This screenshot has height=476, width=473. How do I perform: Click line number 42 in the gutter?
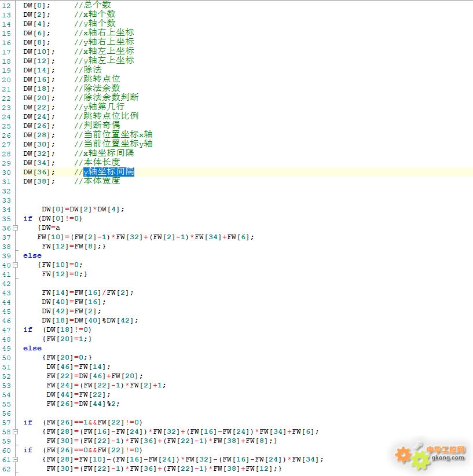[6, 284]
